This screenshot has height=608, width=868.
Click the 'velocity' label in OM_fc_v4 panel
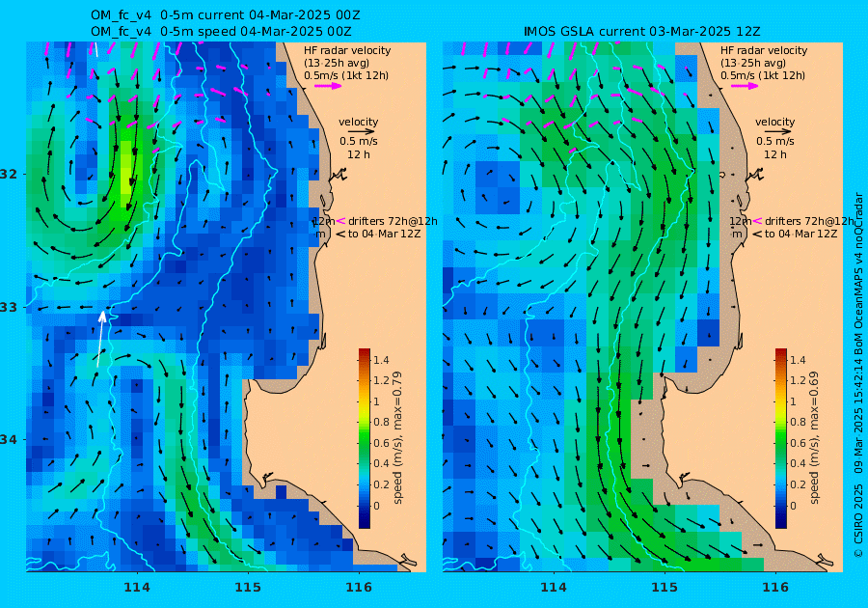pyautogui.click(x=358, y=122)
